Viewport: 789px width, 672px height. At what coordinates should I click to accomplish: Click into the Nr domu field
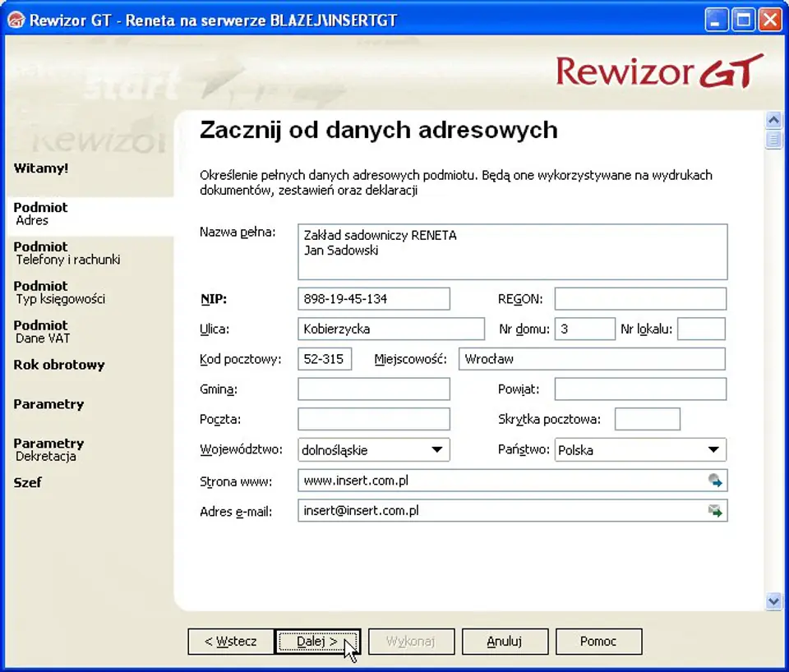[x=584, y=329]
